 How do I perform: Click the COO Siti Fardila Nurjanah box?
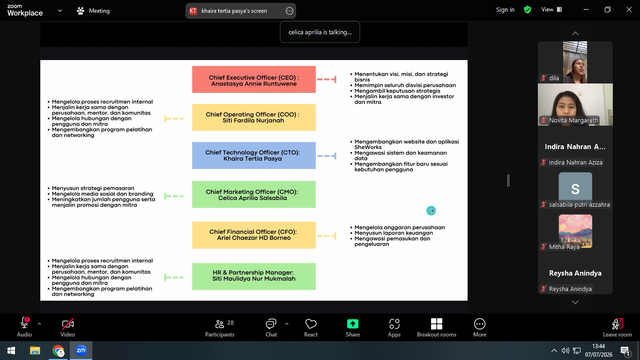pyautogui.click(x=254, y=118)
